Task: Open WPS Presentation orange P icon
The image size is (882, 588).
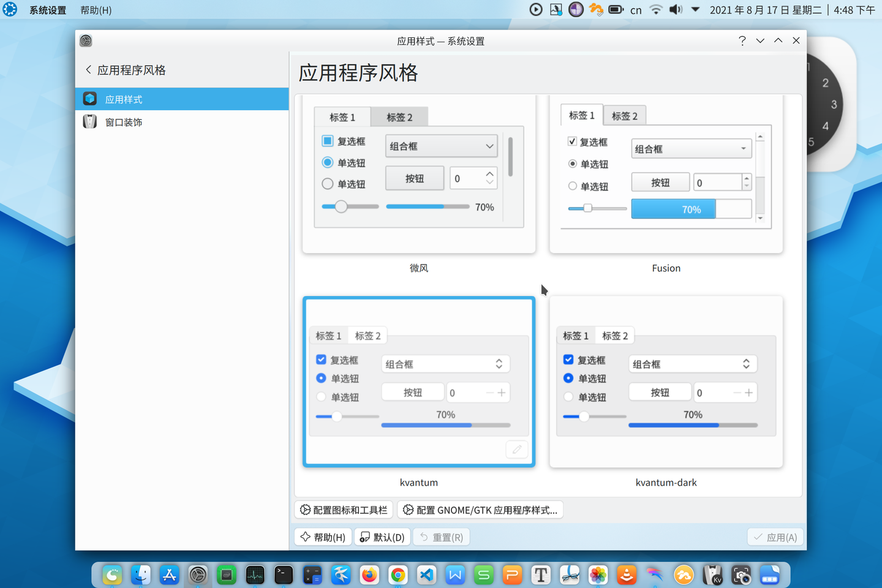Action: coord(512,575)
